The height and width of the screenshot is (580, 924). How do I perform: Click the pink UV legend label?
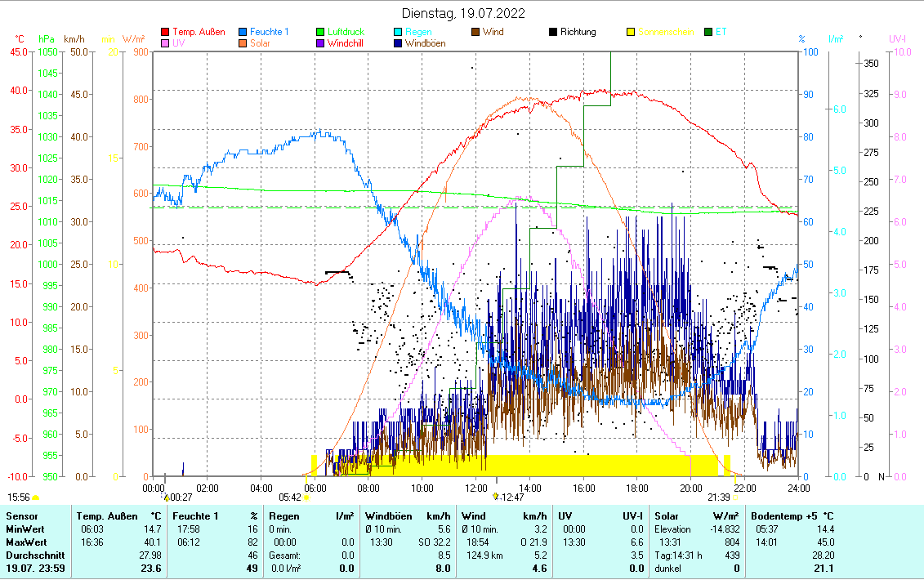pos(178,43)
